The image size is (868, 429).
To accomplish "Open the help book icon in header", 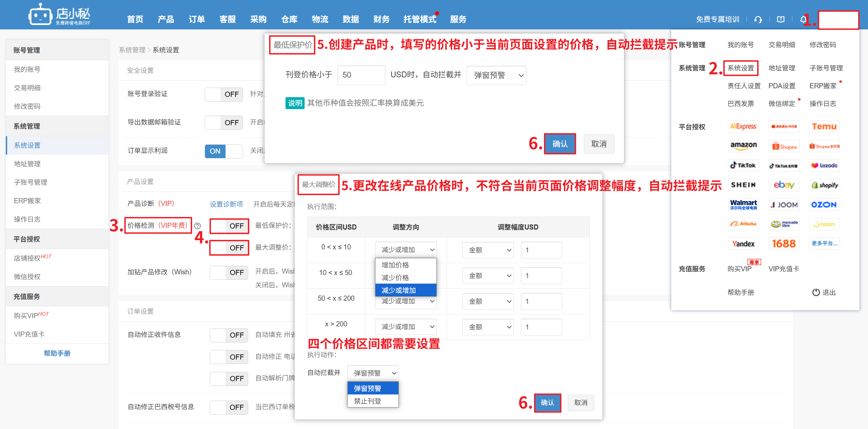I will point(780,19).
